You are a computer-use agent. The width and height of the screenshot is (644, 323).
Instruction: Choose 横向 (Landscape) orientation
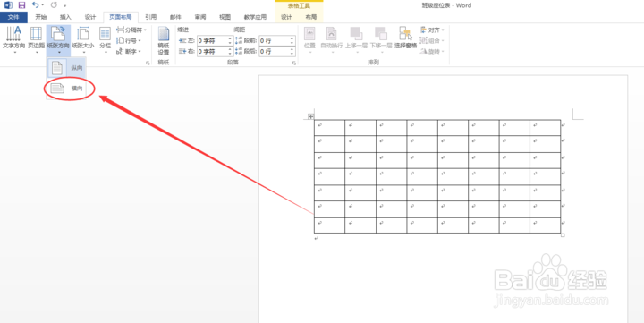tap(66, 89)
